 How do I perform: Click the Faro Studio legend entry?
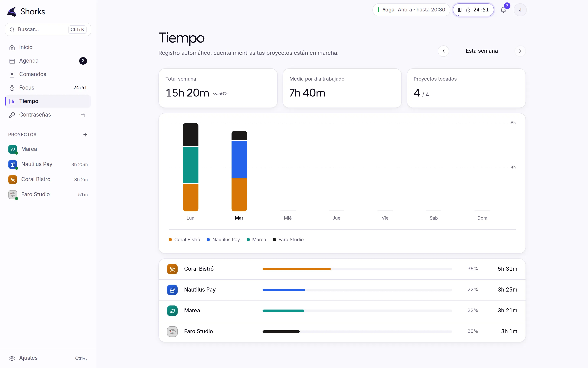288,240
